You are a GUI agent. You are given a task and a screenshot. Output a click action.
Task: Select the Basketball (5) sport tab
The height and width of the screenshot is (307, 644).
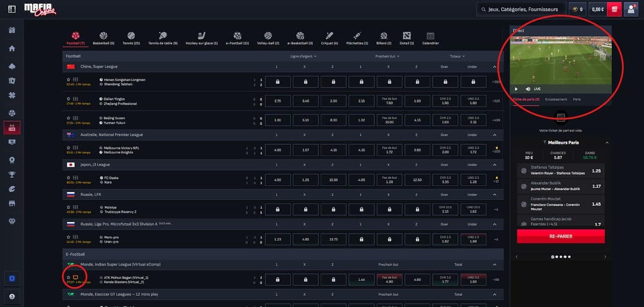coord(104,38)
